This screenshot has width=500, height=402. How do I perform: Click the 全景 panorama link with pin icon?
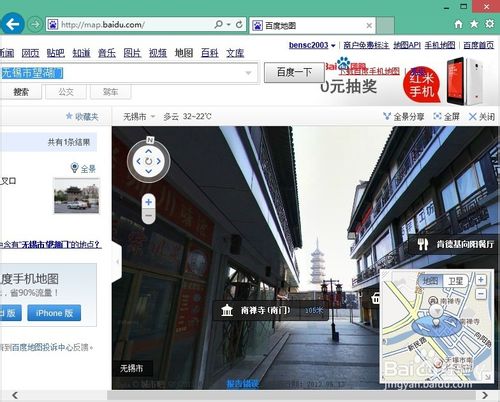[83, 168]
